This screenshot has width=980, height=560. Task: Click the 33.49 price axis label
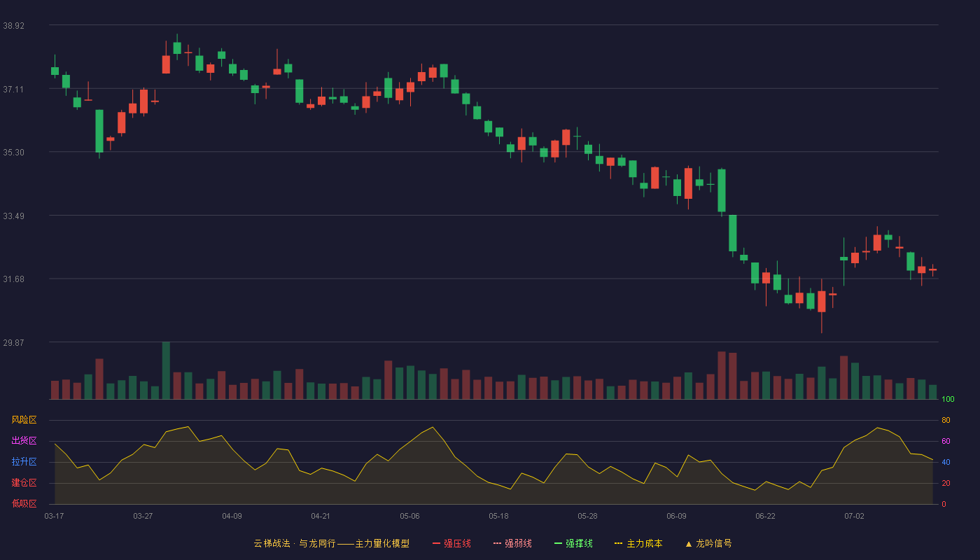(x=13, y=216)
